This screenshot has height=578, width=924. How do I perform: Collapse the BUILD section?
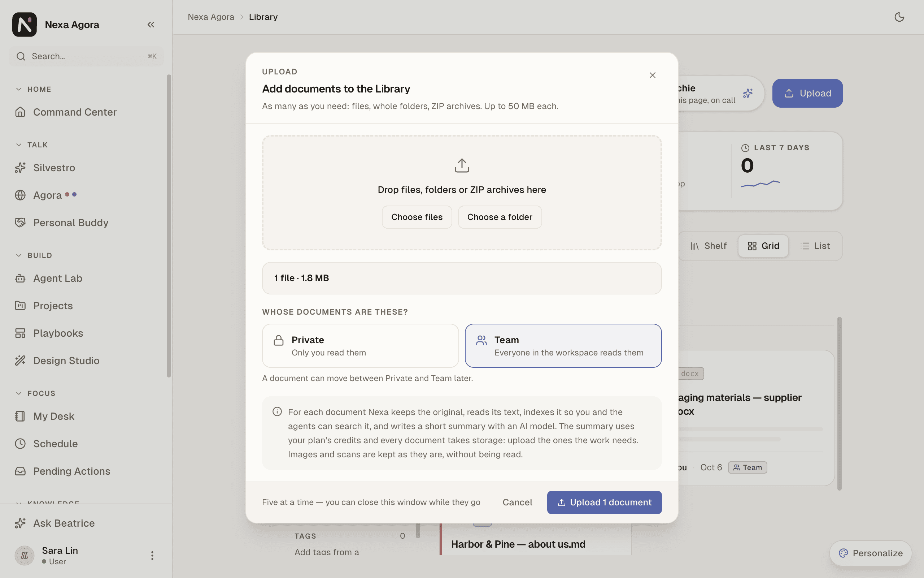[x=34, y=255]
